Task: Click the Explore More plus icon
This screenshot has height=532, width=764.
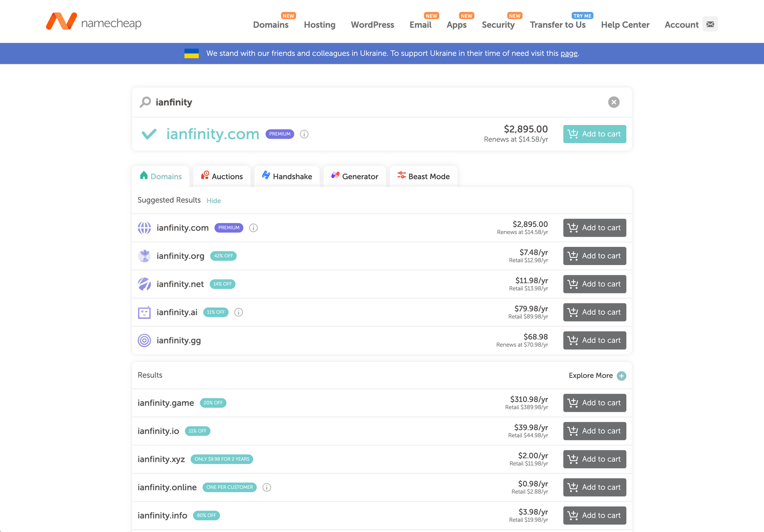Action: (622, 376)
